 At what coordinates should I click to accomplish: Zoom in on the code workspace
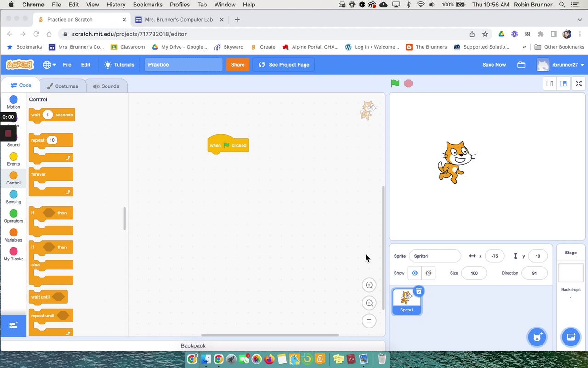(369, 285)
